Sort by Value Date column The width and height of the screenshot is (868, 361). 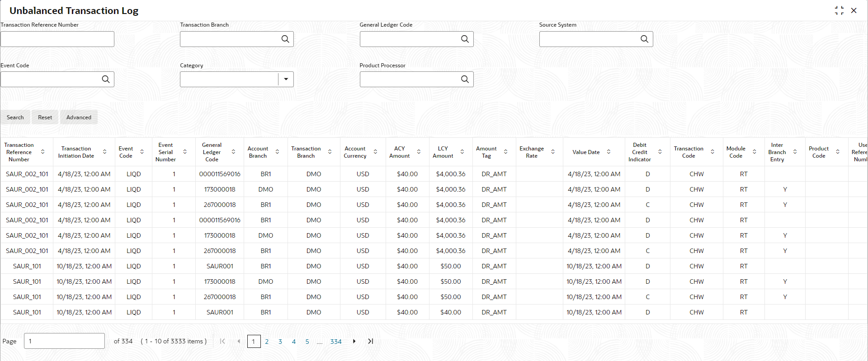[x=609, y=152]
